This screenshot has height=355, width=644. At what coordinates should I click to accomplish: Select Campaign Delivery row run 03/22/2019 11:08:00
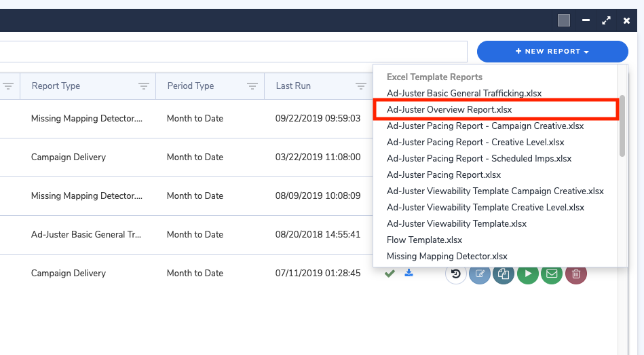186,157
